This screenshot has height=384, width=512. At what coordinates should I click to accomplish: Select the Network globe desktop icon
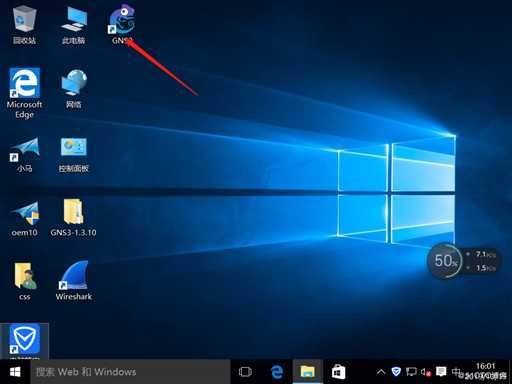click(x=73, y=89)
